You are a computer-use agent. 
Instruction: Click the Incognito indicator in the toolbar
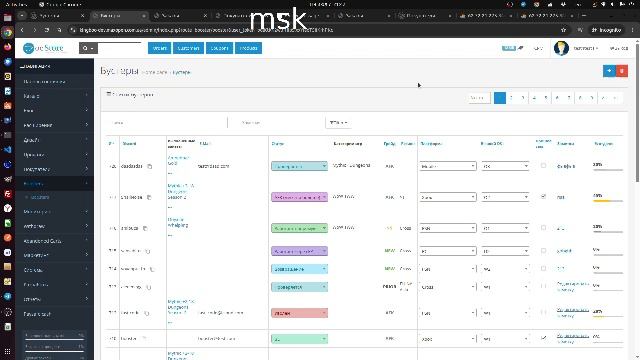(606, 30)
